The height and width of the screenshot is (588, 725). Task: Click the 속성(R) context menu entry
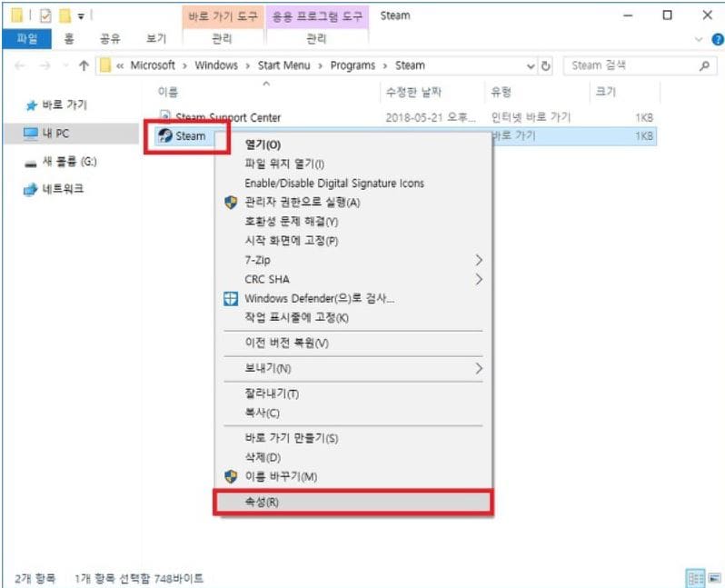[353, 502]
